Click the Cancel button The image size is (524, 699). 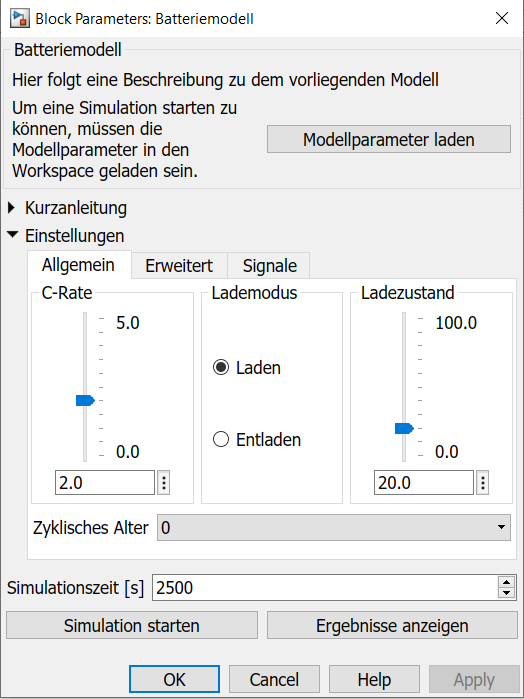pyautogui.click(x=274, y=679)
